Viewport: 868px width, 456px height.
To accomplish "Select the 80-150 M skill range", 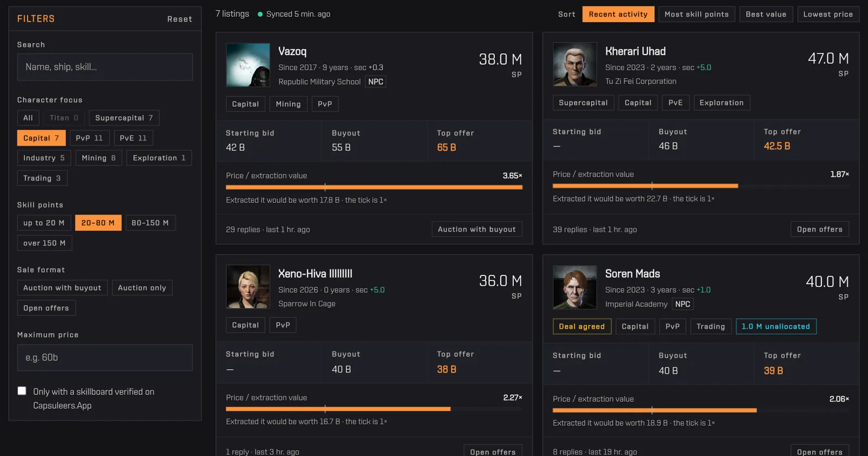I will click(x=150, y=223).
